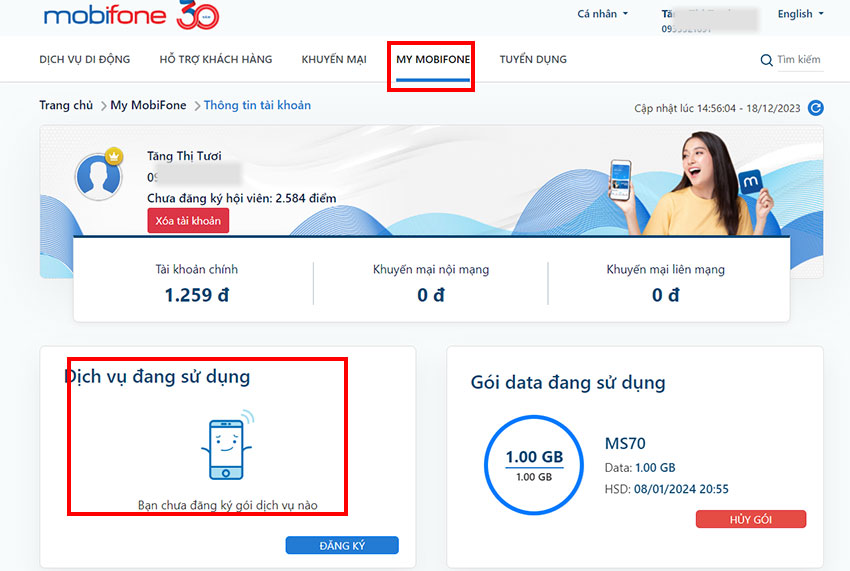The width and height of the screenshot is (850, 571).
Task: Click the Tài khoản chính balance 1.259 đ
Action: pos(197,295)
